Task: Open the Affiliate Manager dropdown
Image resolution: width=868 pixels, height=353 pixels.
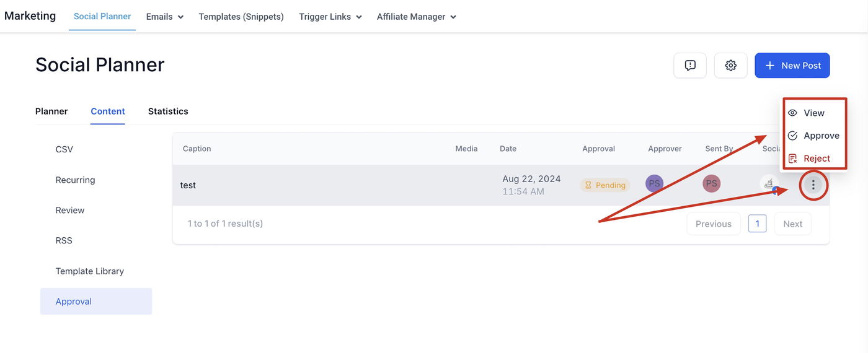Action: (x=416, y=17)
